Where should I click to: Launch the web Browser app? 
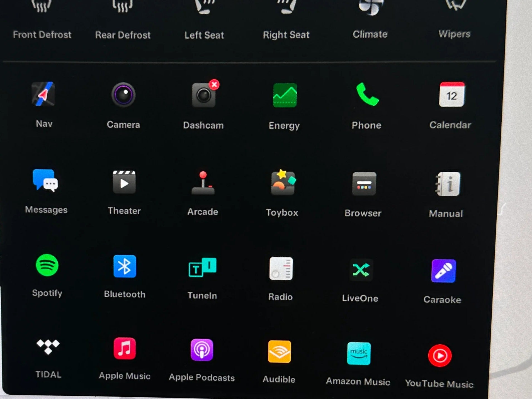coord(364,184)
